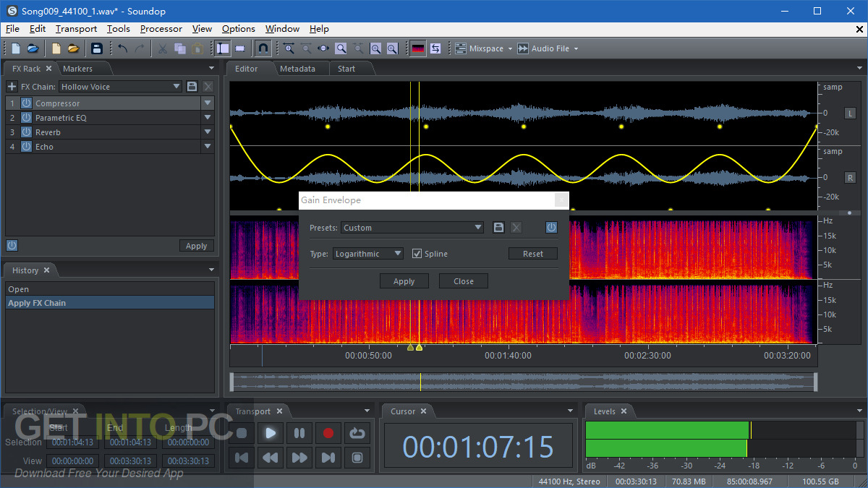Image resolution: width=868 pixels, height=488 pixels.
Task: Expand the Compressor row dropdown arrow
Action: (x=208, y=103)
